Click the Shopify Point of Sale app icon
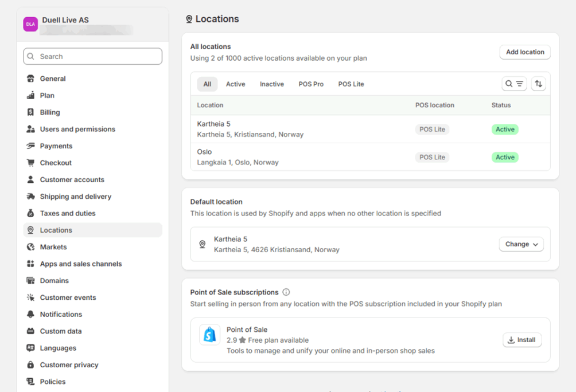This screenshot has width=576, height=392. [210, 335]
